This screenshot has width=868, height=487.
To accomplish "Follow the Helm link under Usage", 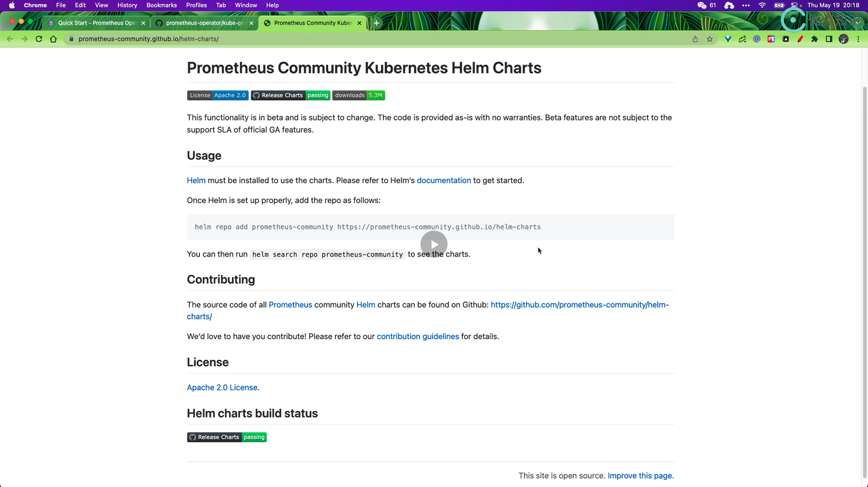I will [x=196, y=180].
